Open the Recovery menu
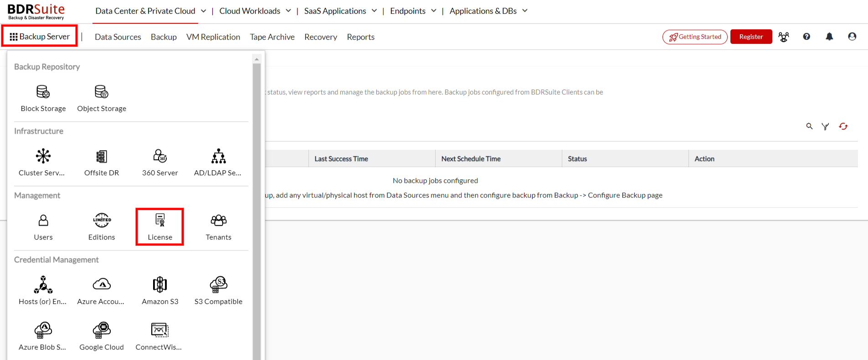868x360 pixels. [321, 37]
